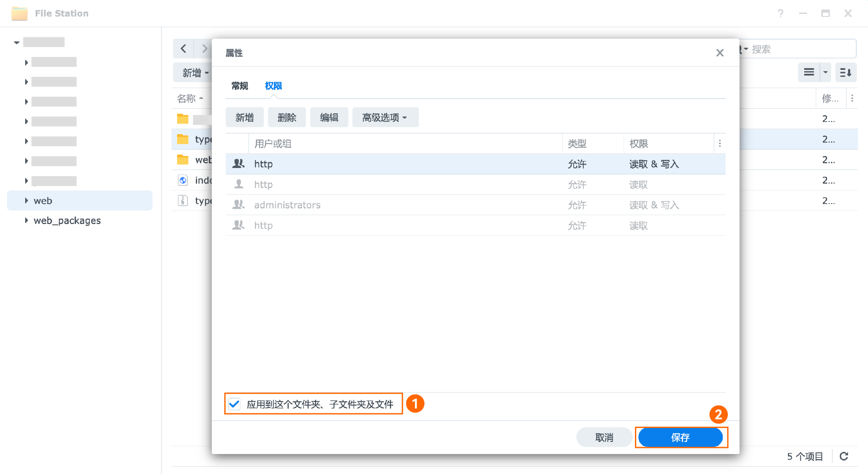Select the 权限 tab
868x474 pixels.
tap(273, 86)
